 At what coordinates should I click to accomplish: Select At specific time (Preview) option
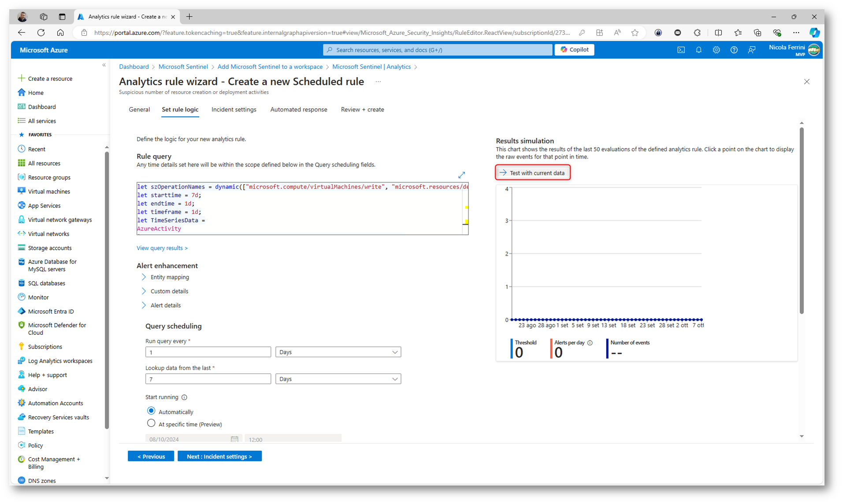tap(151, 424)
